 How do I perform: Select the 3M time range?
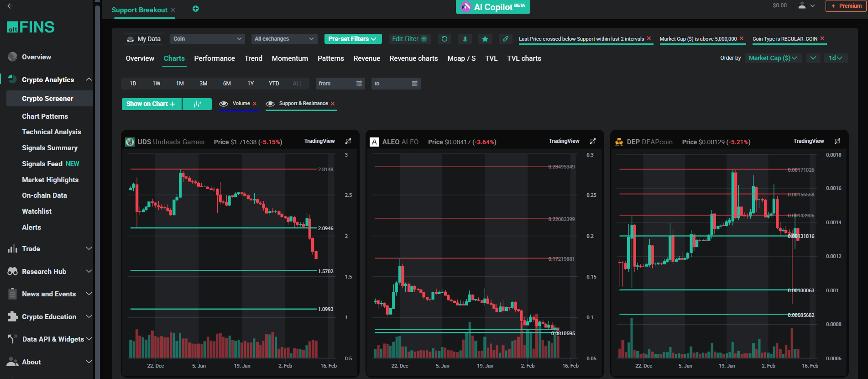pos(203,84)
